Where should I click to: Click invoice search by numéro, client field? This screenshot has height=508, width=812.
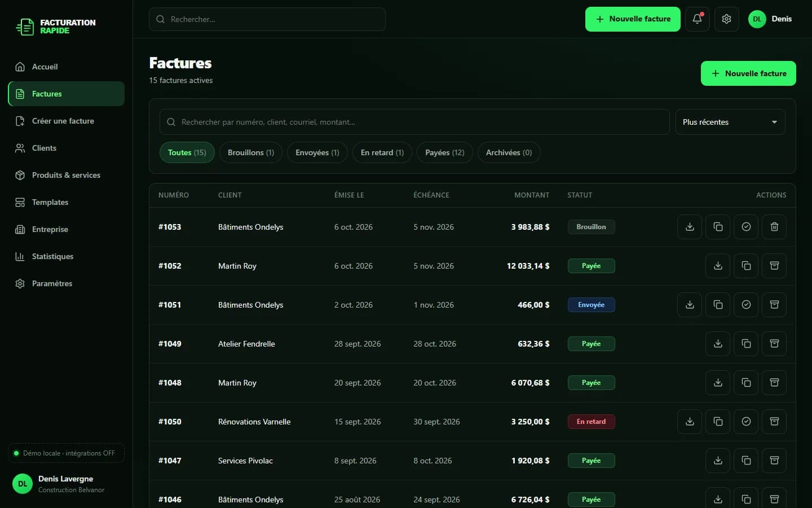pyautogui.click(x=414, y=122)
